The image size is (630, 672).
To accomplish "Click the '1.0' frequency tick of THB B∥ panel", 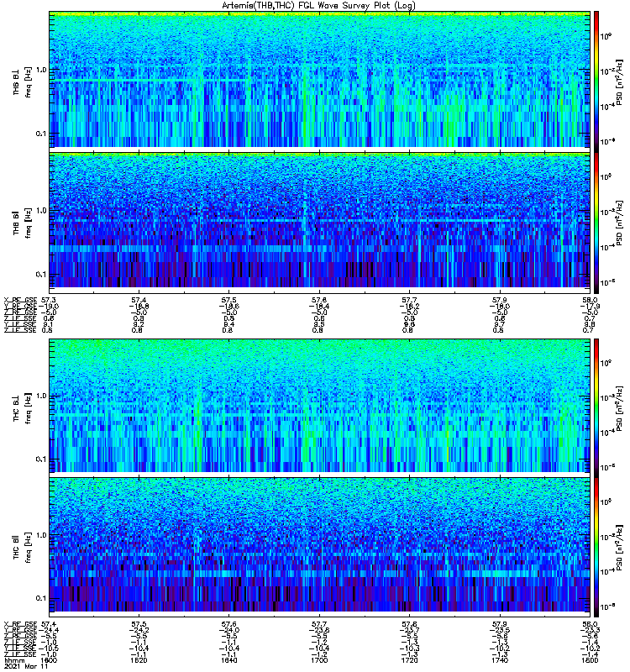I will (40, 211).
